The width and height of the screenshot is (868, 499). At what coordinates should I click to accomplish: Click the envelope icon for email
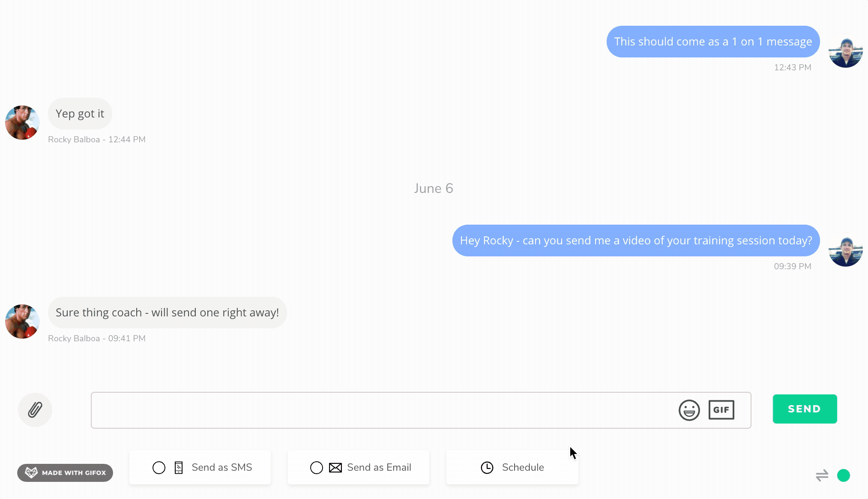[x=335, y=468]
